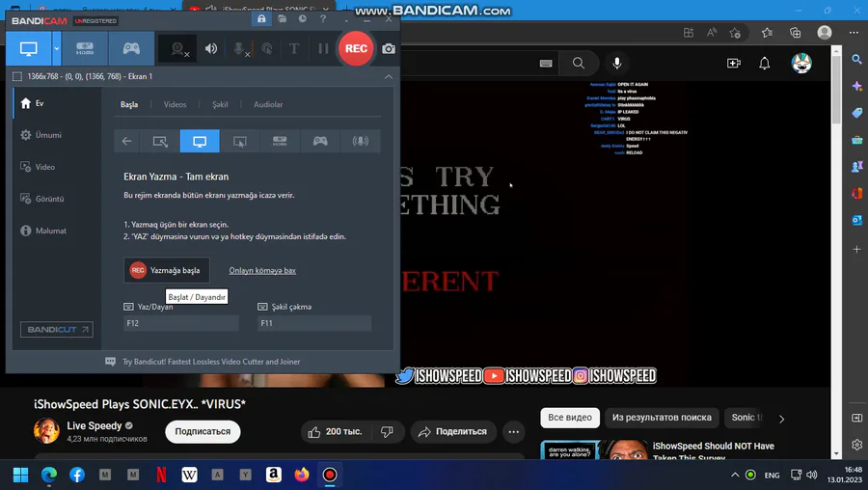This screenshot has width=868, height=490.
Task: Like the video (200 тыс.)
Action: 336,432
